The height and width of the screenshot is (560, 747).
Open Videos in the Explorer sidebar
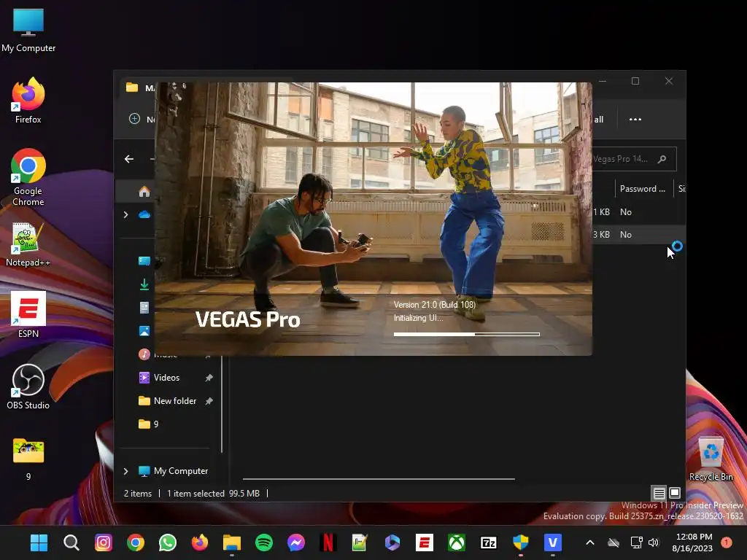pos(166,378)
